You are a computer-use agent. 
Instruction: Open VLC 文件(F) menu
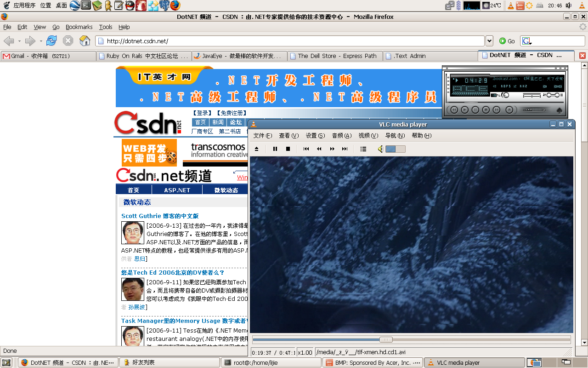point(263,136)
